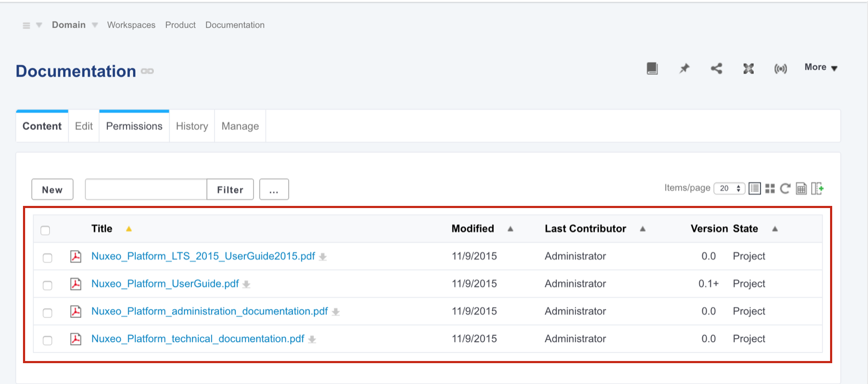Click PDF icon of LTS_2015_UserGuide2015 row
This screenshot has height=384, width=868.
[x=76, y=256]
